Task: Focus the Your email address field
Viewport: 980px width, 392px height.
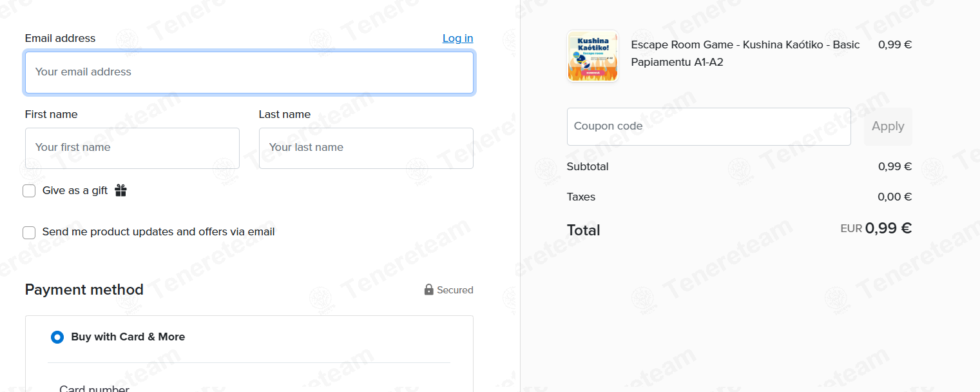Action: [x=249, y=72]
